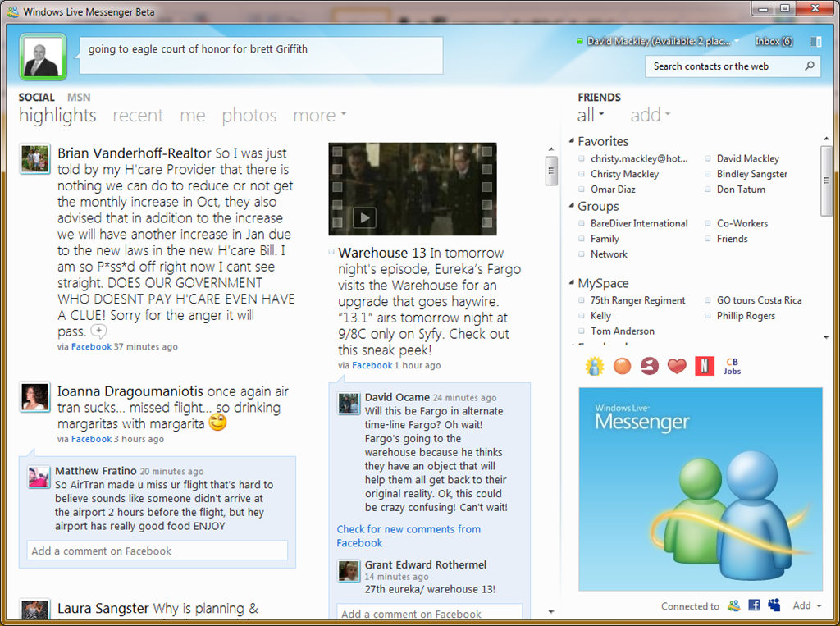Select the Phillip Rogers contact

coord(746,316)
